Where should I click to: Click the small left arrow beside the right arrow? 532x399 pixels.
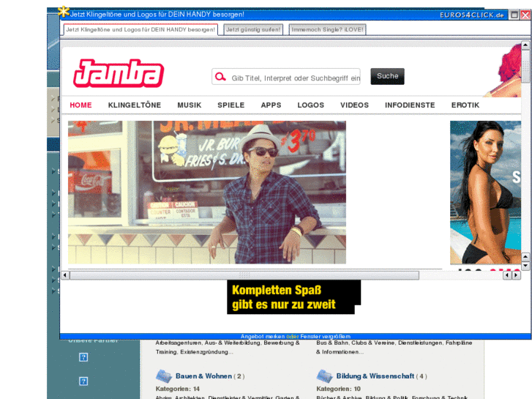click(507, 275)
